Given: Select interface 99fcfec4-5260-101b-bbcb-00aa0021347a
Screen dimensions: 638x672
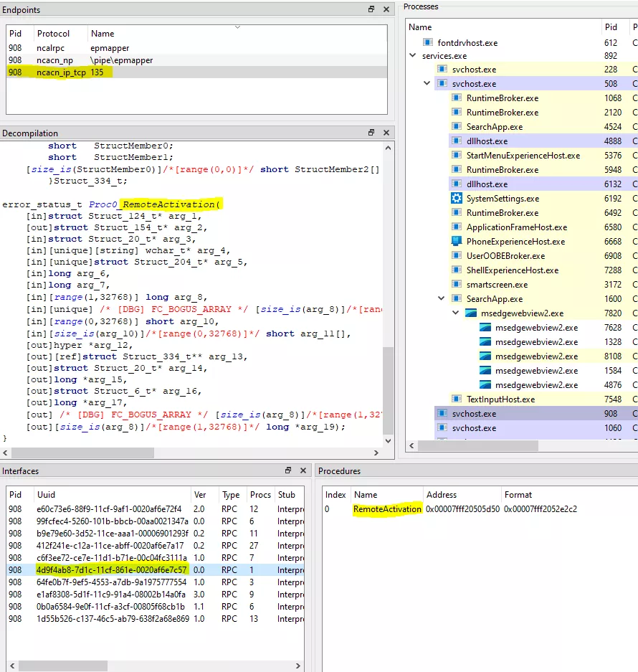Looking at the screenshot, I should pos(155,521).
